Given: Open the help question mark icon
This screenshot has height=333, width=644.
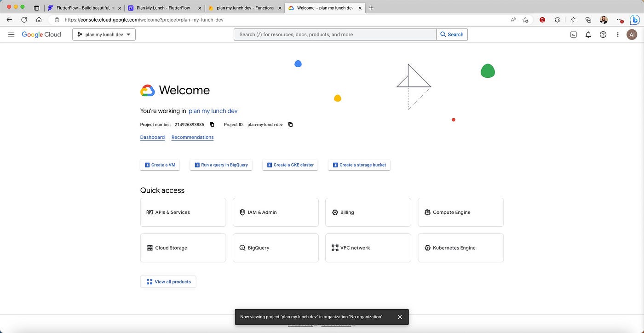Looking at the screenshot, I should coord(603,34).
